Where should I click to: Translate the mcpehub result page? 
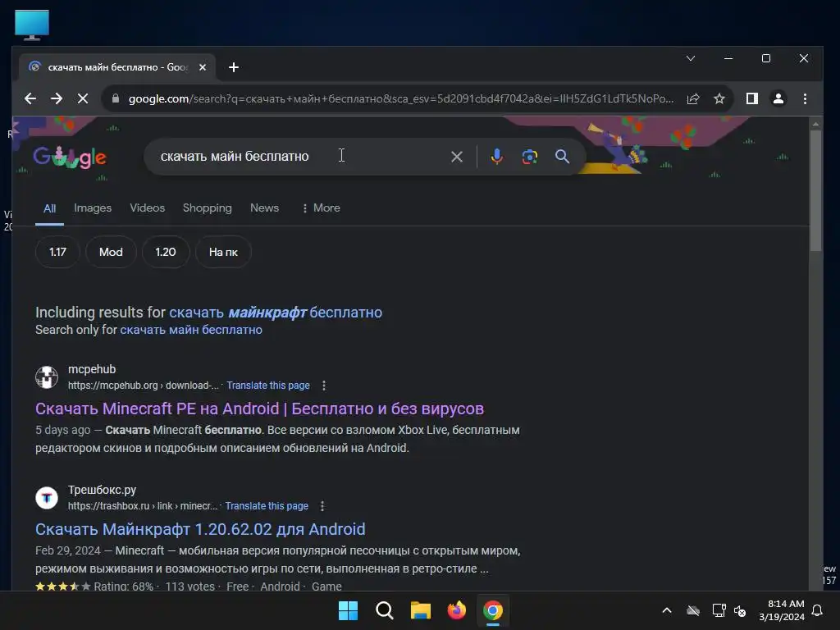(x=268, y=386)
